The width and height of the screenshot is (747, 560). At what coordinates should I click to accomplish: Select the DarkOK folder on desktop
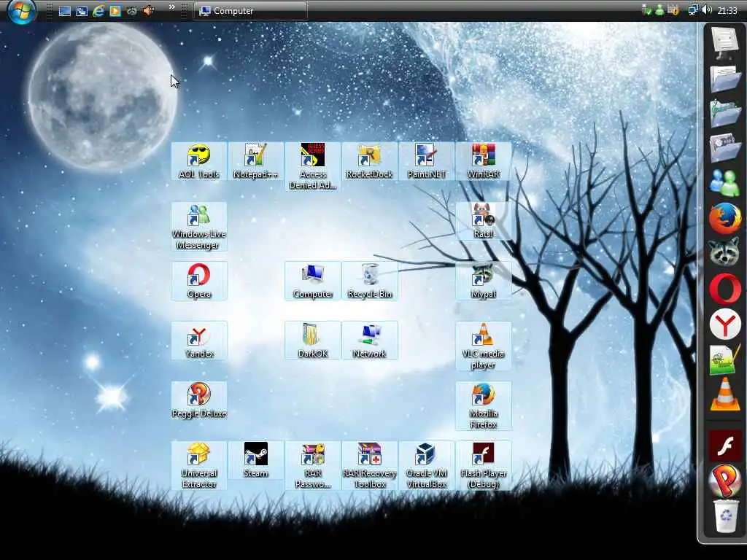tap(312, 341)
